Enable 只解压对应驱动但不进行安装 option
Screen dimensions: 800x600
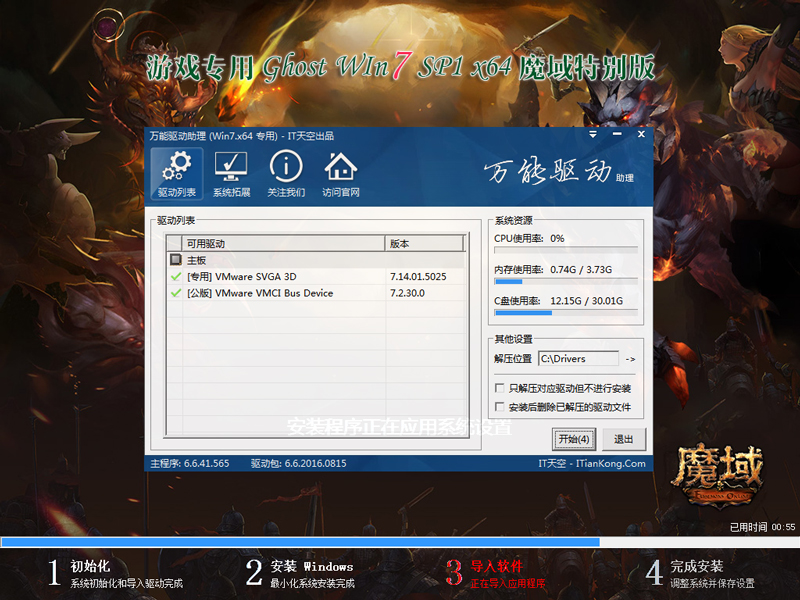497,389
